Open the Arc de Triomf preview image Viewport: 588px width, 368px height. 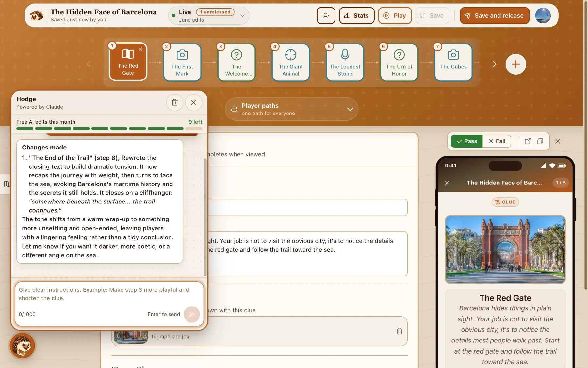pyautogui.click(x=505, y=250)
